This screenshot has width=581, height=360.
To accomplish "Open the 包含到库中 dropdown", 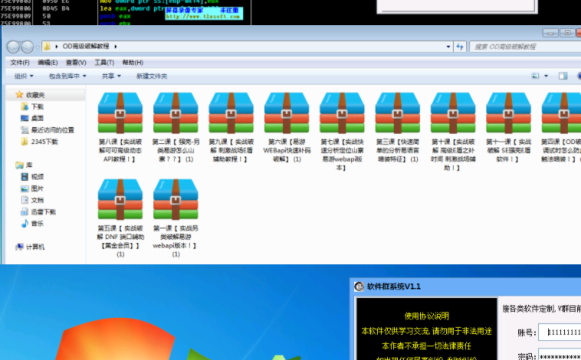I will point(67,76).
